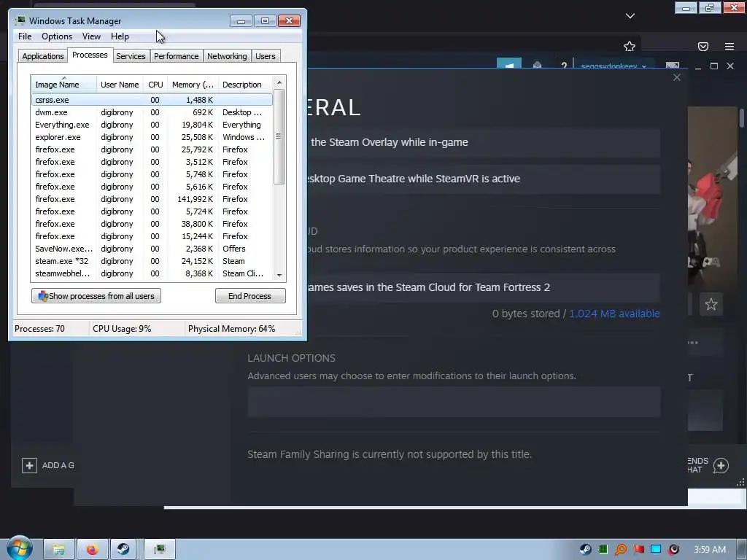Open the Windows Start orb

20,548
